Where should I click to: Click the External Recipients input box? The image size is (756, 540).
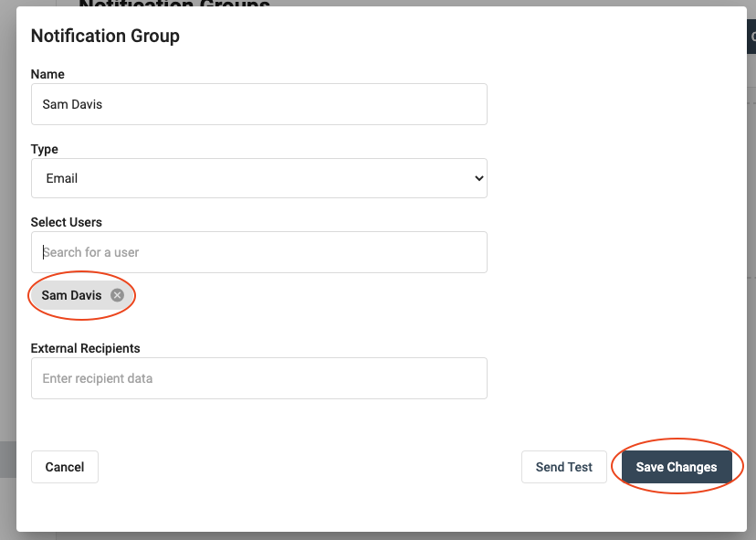[258, 378]
